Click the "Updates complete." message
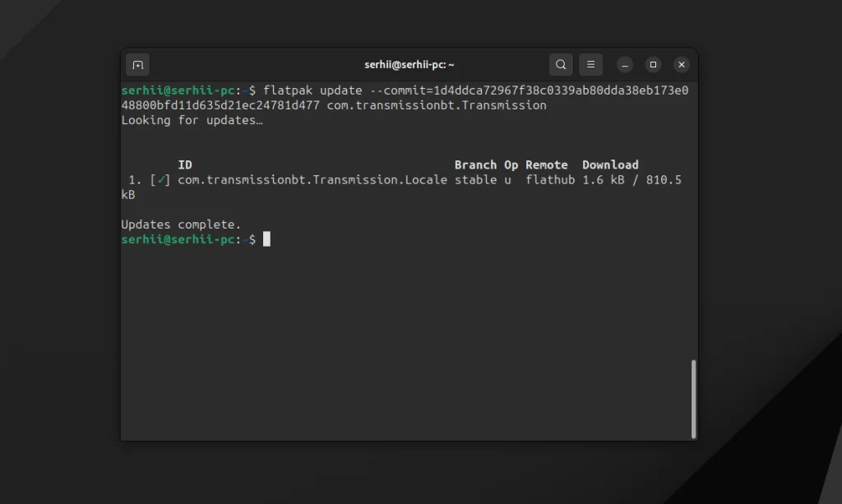This screenshot has height=504, width=842. [x=181, y=224]
